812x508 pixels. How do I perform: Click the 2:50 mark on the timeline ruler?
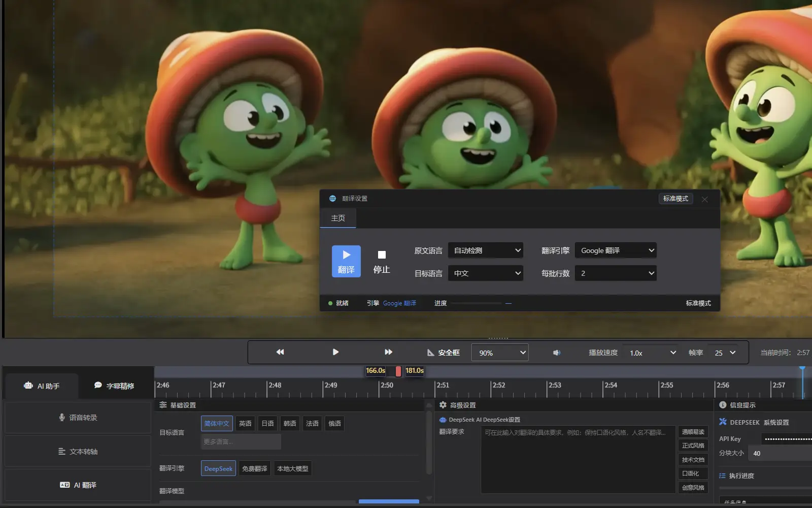pyautogui.click(x=387, y=385)
